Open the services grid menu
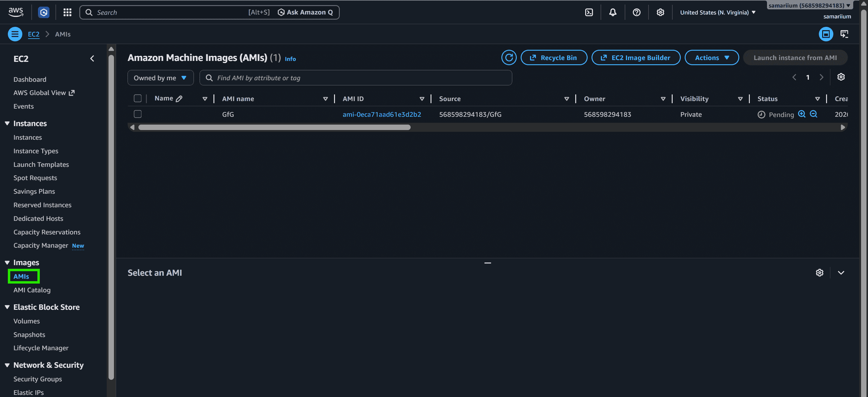This screenshot has height=397, width=868. tap(68, 12)
